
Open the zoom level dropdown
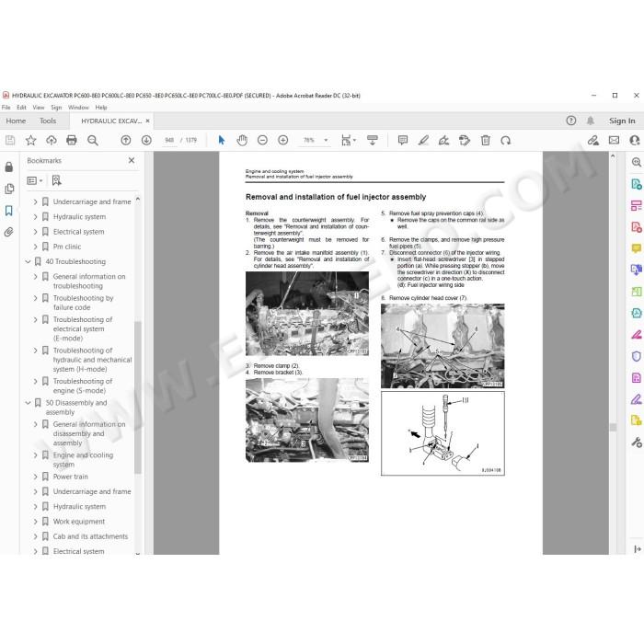point(326,141)
